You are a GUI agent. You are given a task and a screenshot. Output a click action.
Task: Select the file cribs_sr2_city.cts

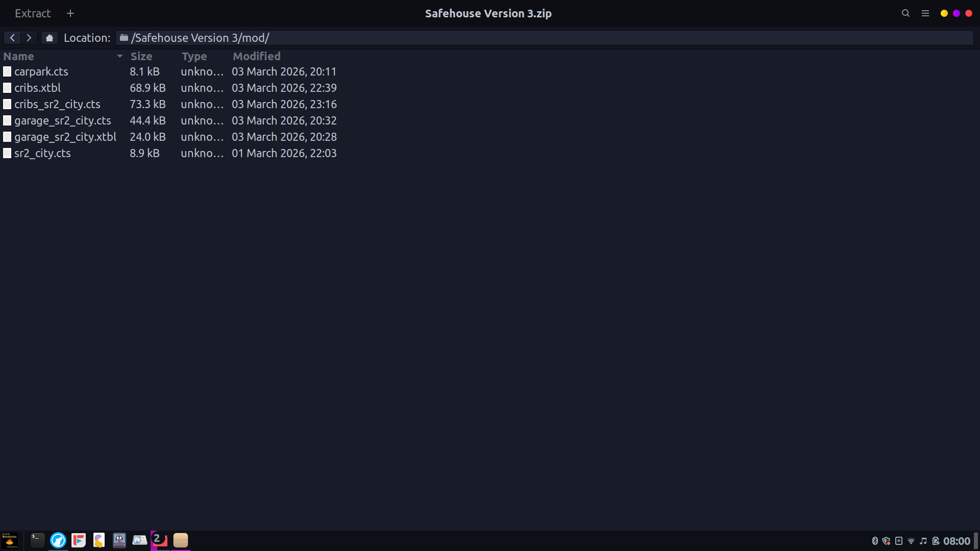pyautogui.click(x=57, y=104)
